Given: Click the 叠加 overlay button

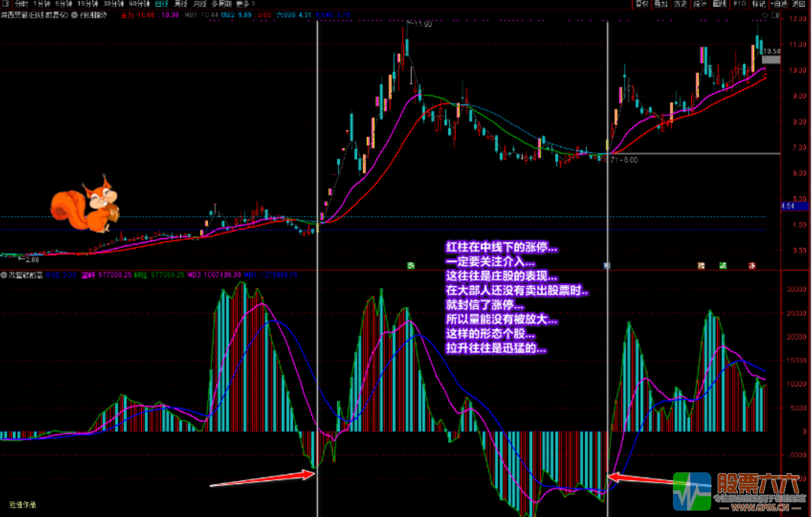Looking at the screenshot, I should [661, 3].
